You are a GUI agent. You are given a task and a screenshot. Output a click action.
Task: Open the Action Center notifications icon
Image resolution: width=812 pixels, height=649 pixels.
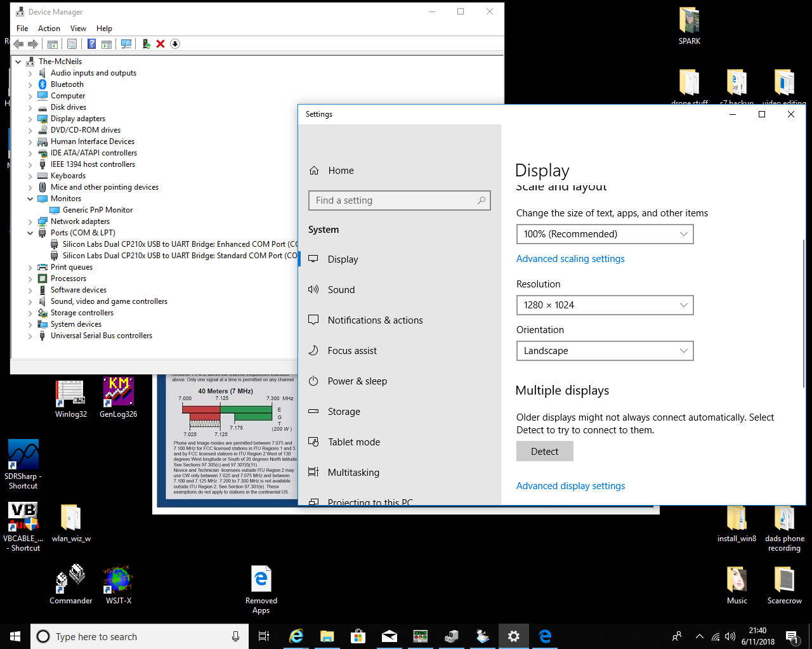click(791, 636)
